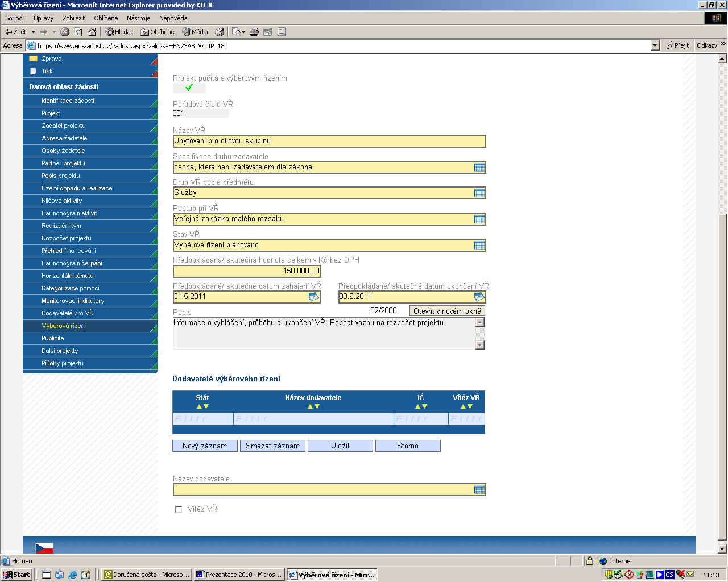
Task: Open Oblíbené favorites toolbar button
Action: (157, 32)
